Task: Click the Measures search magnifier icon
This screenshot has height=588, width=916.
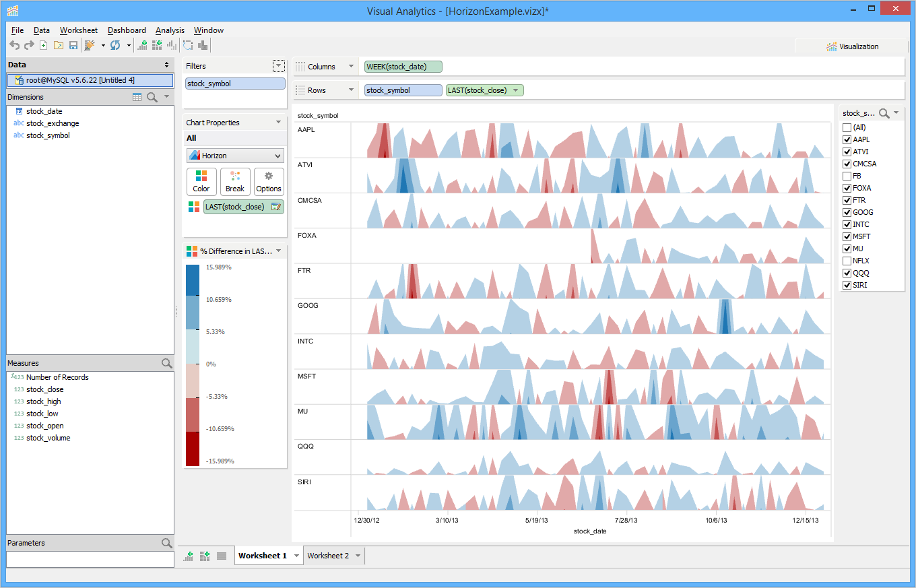Action: 167,363
